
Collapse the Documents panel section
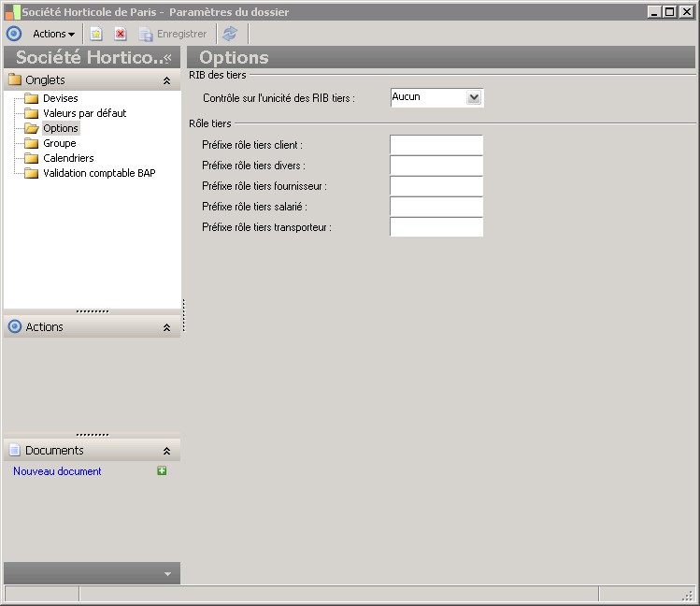(166, 451)
